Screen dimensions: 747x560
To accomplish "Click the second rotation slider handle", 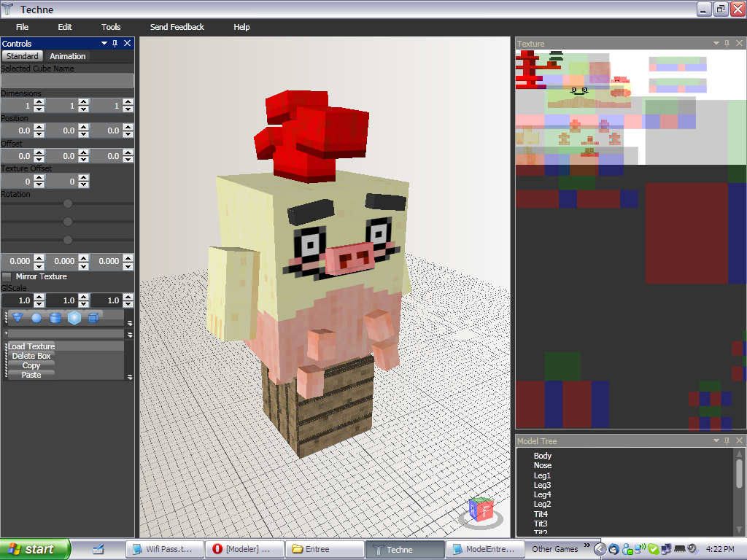I will pos(68,222).
